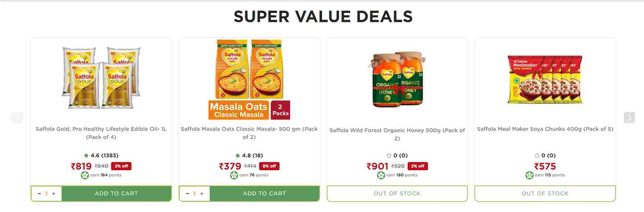
Task: Click the previous carousel arrow
Action: [x=17, y=117]
